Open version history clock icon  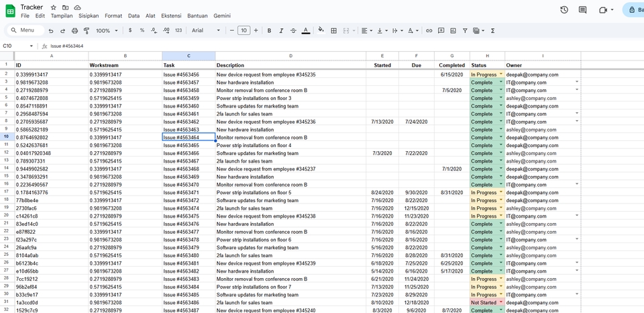click(x=564, y=9)
